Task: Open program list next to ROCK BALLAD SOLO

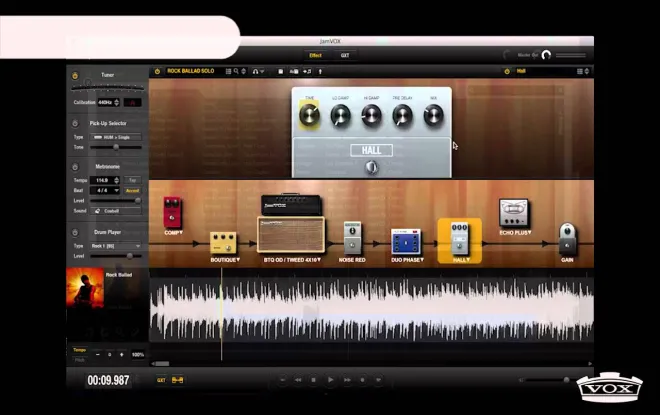Action: (228, 72)
